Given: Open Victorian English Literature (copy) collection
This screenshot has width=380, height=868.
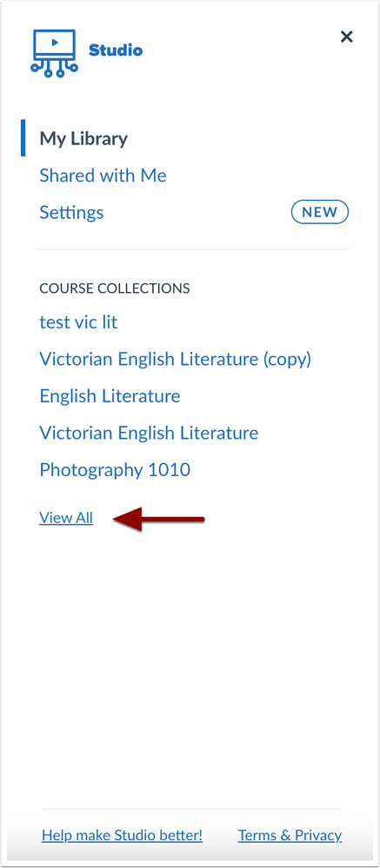Looking at the screenshot, I should [176, 359].
